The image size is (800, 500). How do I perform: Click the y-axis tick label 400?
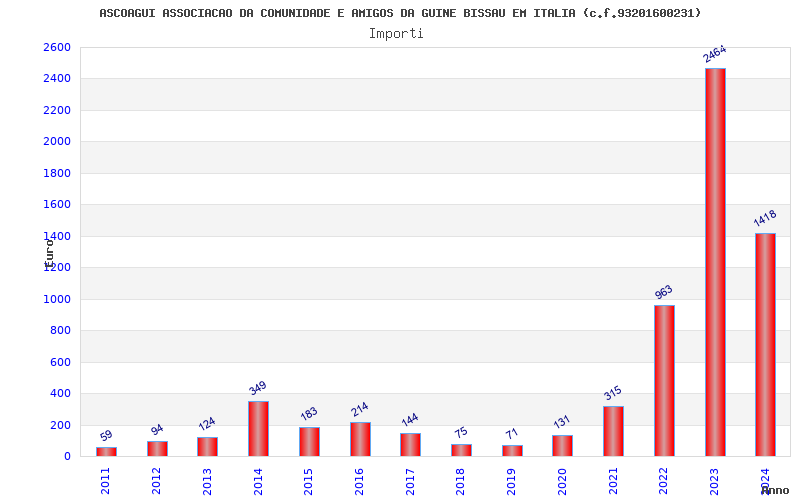pos(61,394)
